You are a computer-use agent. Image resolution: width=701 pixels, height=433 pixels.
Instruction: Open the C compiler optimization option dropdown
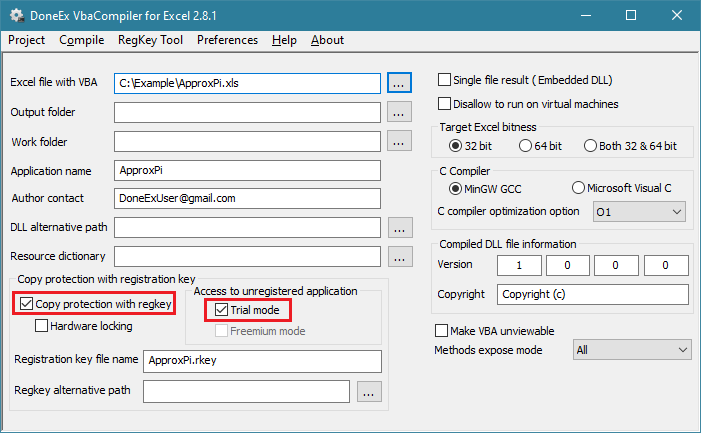click(639, 212)
